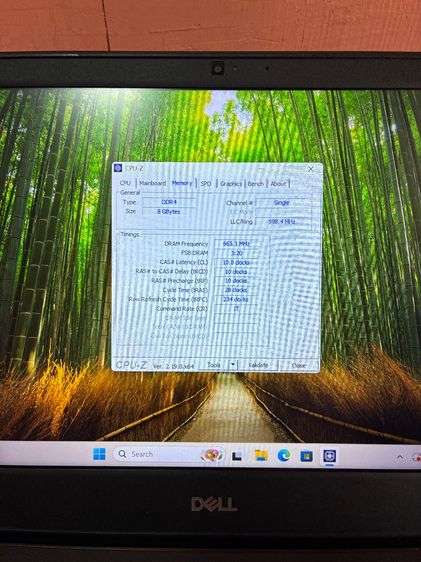Click the 8 GBytes size value
This screenshot has width=421, height=562.
click(x=169, y=212)
